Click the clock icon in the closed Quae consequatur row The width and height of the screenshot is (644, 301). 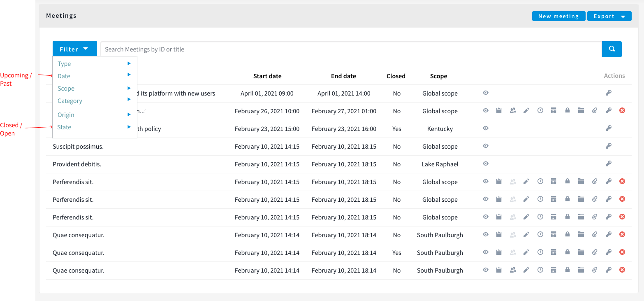[540, 252]
